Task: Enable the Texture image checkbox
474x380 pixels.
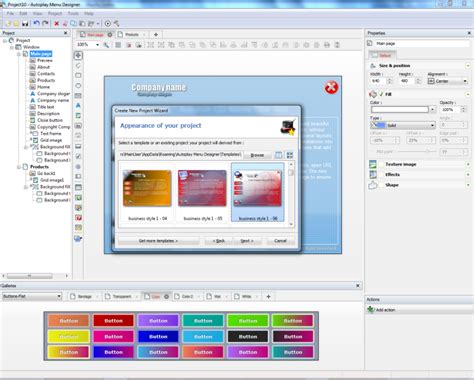Action: [x=381, y=164]
